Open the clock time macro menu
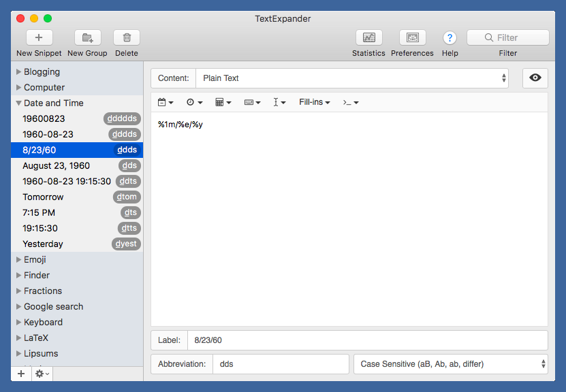The image size is (566, 392). (194, 102)
